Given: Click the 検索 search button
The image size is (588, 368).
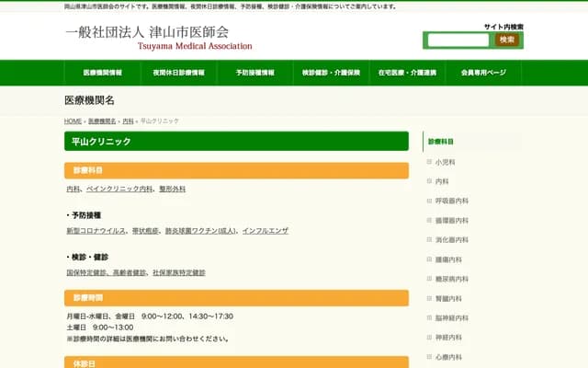Looking at the screenshot, I should tap(507, 40).
